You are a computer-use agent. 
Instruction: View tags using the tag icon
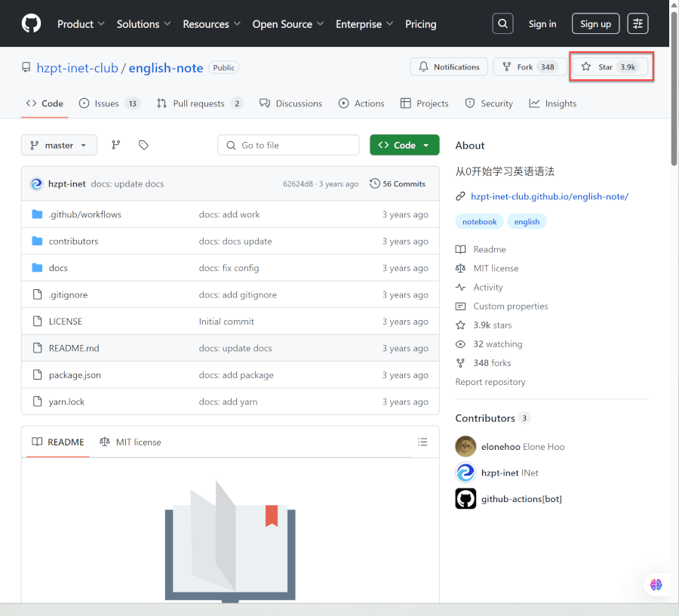click(x=143, y=145)
